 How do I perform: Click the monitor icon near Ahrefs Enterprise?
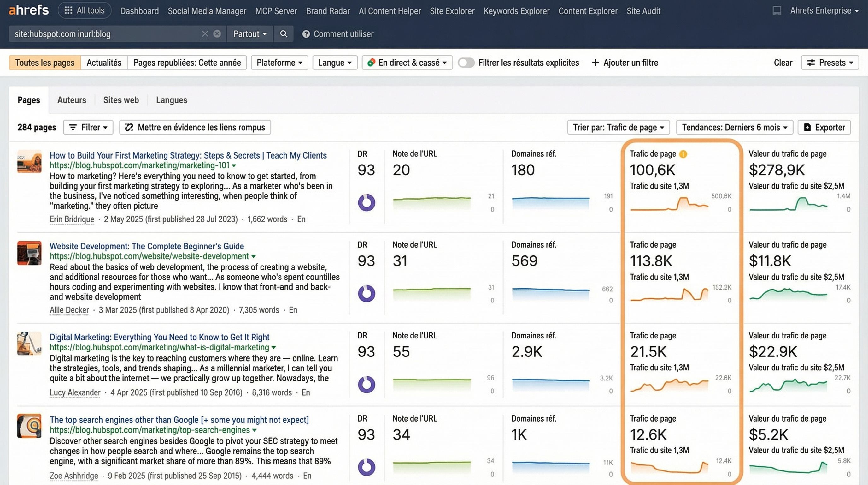click(x=777, y=10)
